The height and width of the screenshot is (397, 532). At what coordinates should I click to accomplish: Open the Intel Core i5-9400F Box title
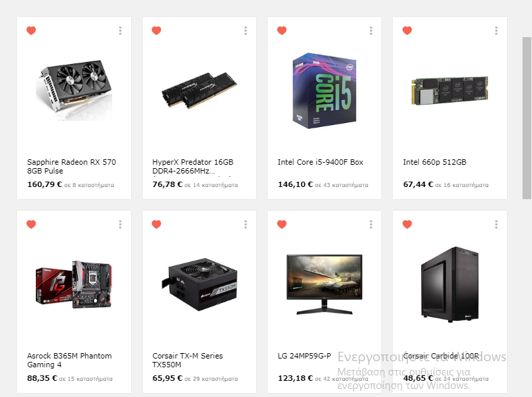tap(320, 162)
